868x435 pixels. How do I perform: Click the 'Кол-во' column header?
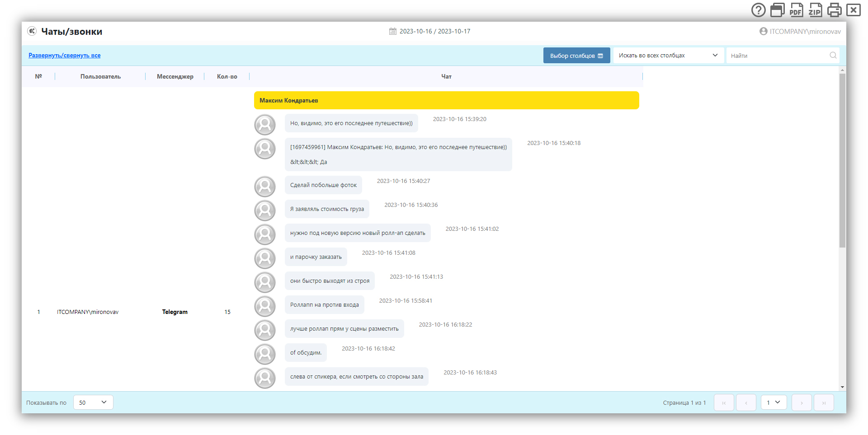coord(227,76)
